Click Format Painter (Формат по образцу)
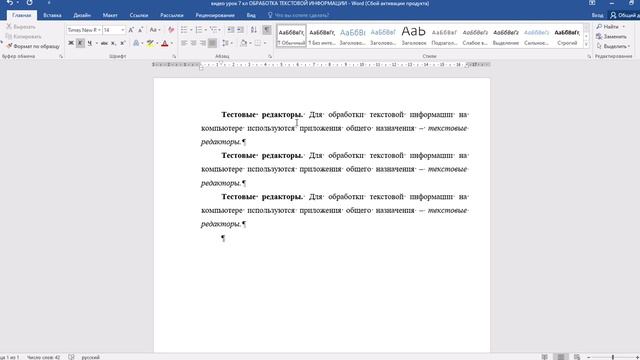640x360 pixels. tap(33, 46)
